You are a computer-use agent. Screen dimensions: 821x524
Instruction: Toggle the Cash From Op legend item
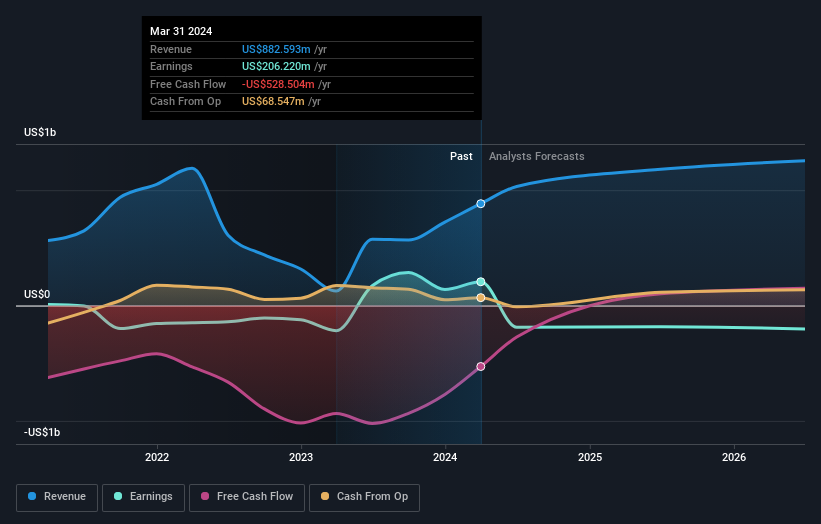click(364, 497)
